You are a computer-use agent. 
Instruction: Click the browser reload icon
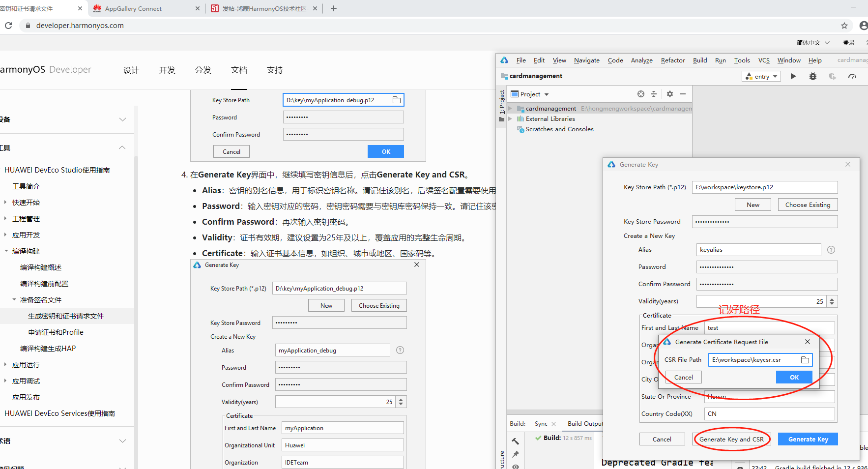point(8,26)
